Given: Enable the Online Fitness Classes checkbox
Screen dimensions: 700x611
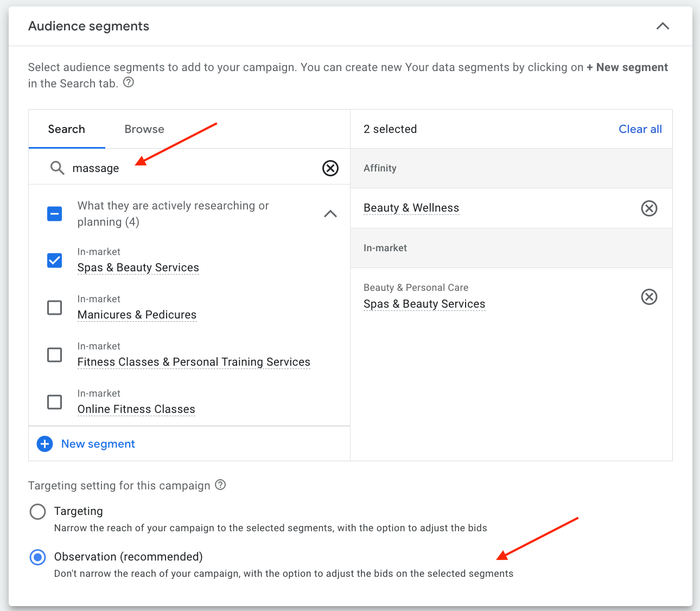Looking at the screenshot, I should point(55,402).
